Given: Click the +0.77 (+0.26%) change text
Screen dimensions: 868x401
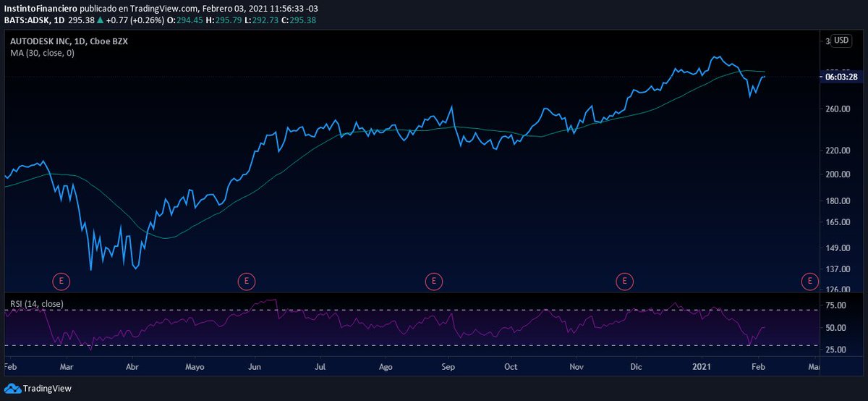Looking at the screenshot, I should (x=136, y=20).
